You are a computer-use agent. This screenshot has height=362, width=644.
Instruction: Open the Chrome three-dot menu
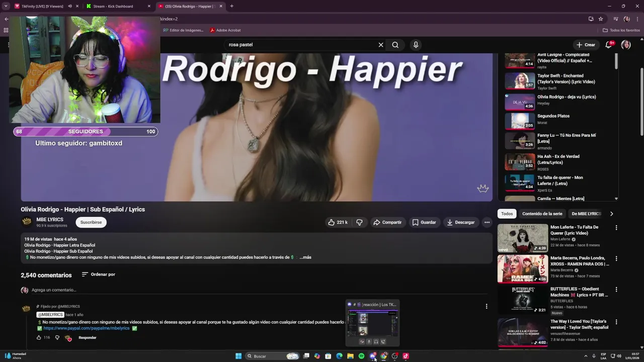637,19
